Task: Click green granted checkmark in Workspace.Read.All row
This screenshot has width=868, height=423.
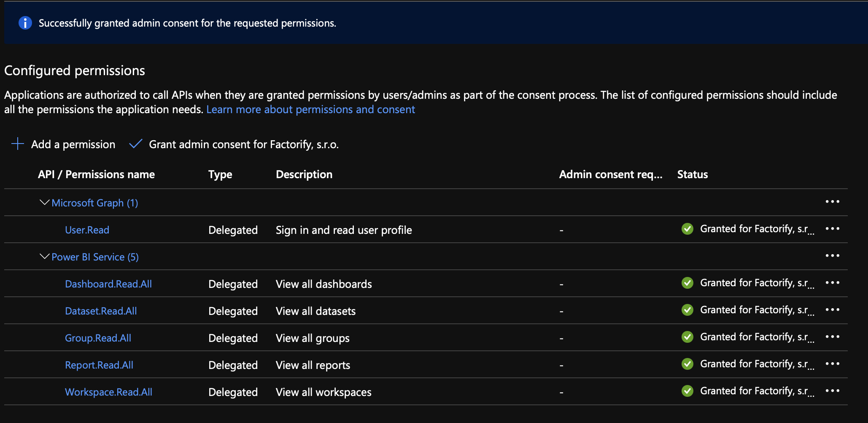Action: click(687, 391)
